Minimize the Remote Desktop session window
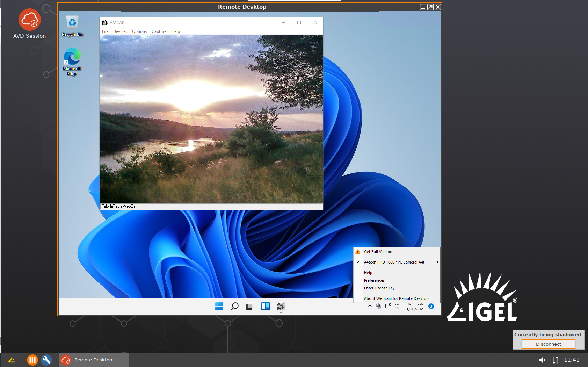The height and width of the screenshot is (367, 588). coord(423,7)
